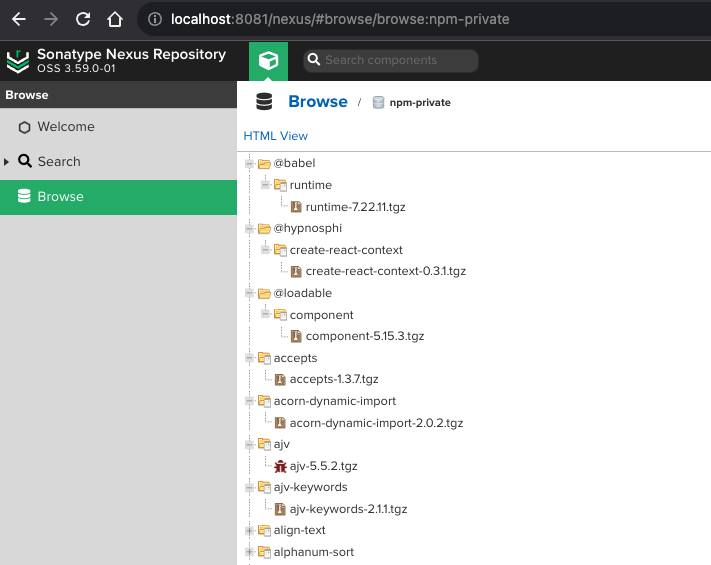This screenshot has height=565, width=711.
Task: Click the @loadable folder icon
Action: (264, 293)
